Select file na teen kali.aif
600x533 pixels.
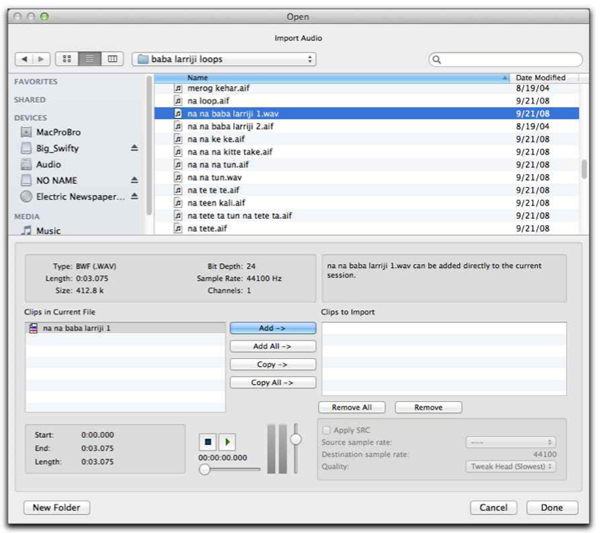[367, 203]
